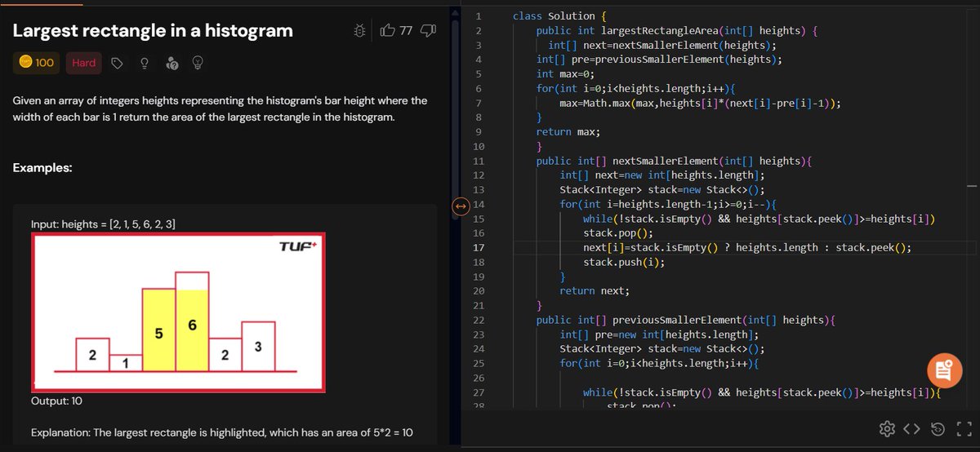Viewport: 980px width, 452px height.
Task: Click the 'Output: 10' text
Action: point(56,401)
